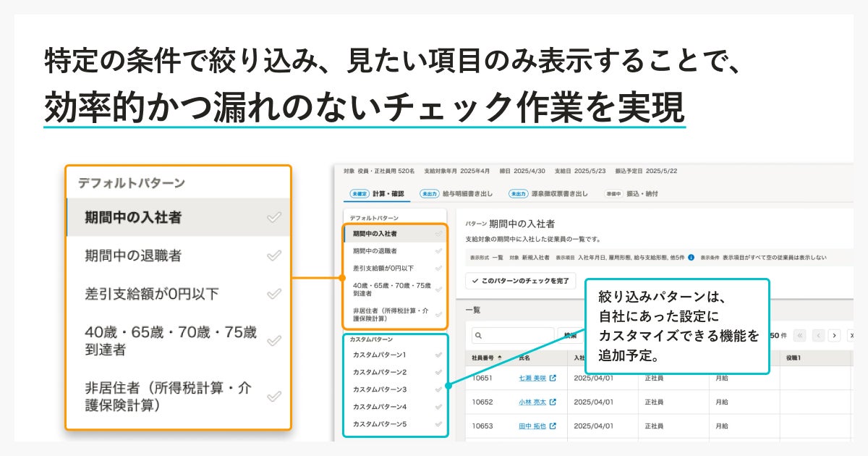Toggle check of 非居住者 entry in app sidebar
The image size is (868, 456).
point(438,315)
